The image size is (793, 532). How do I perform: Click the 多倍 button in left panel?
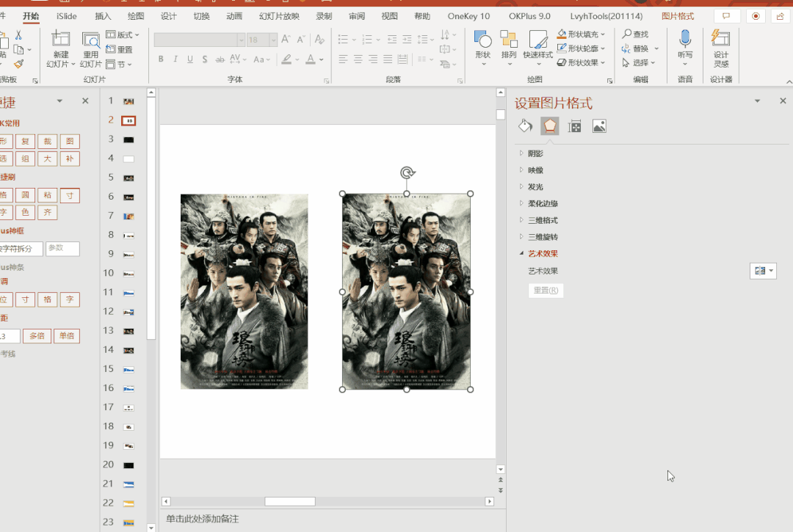pos(37,335)
